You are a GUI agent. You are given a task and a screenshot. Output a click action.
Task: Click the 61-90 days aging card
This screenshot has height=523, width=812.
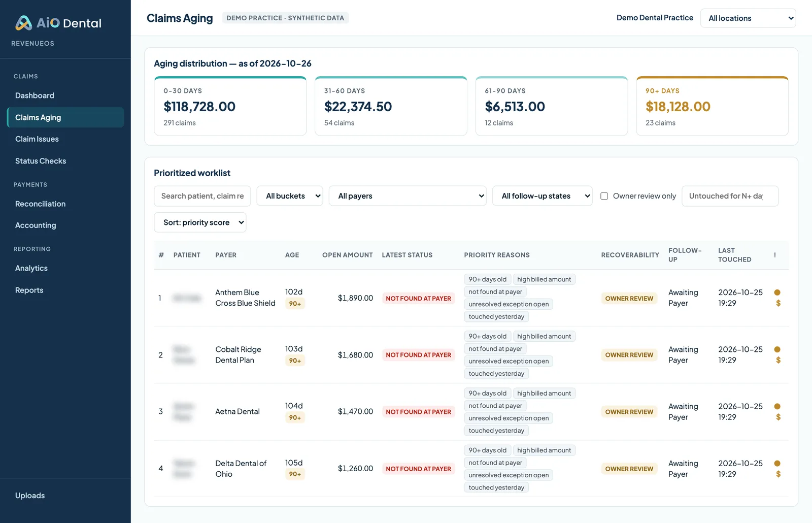[x=552, y=106]
